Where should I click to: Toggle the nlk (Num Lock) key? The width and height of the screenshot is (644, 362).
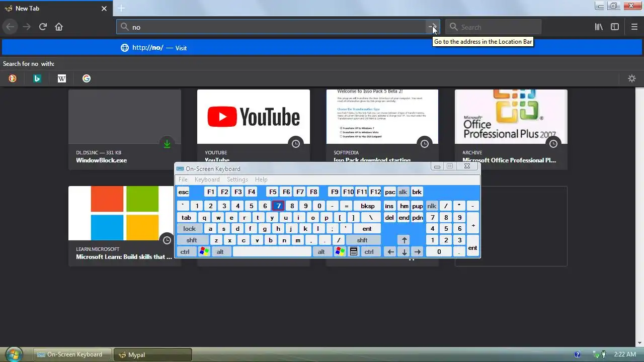[x=432, y=206]
